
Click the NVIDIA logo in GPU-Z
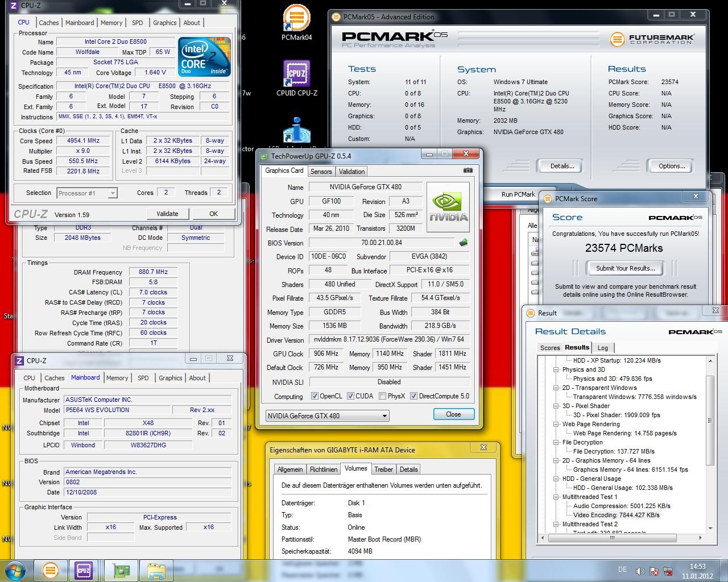pyautogui.click(x=448, y=207)
